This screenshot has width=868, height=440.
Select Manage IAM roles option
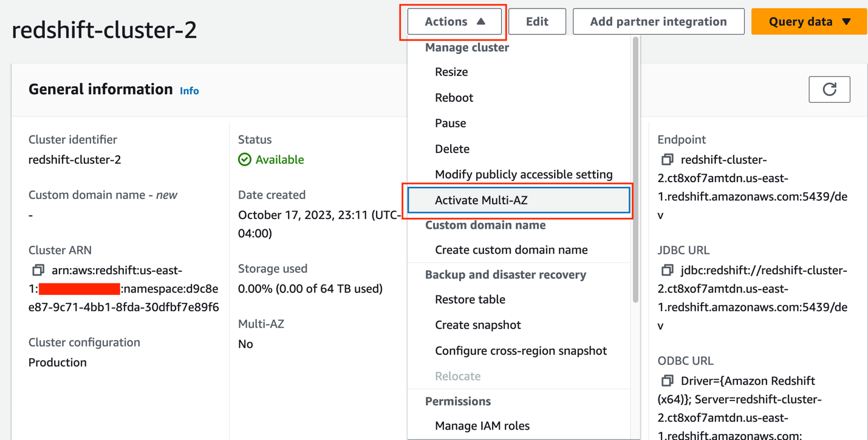coord(519,426)
